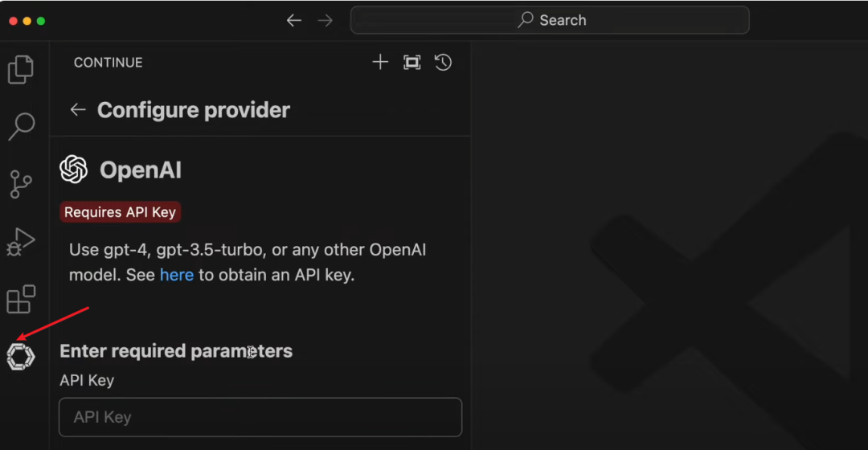Navigate back in editor history
868x450 pixels.
[294, 21]
